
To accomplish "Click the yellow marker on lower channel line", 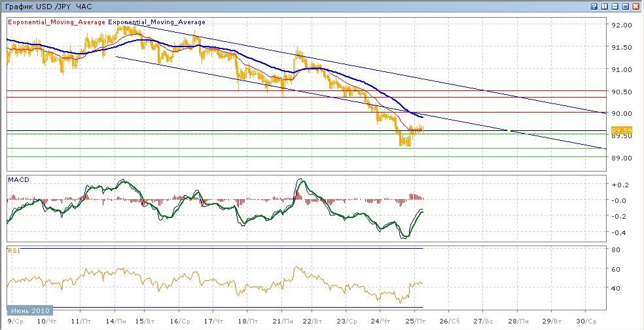I will (x=509, y=131).
